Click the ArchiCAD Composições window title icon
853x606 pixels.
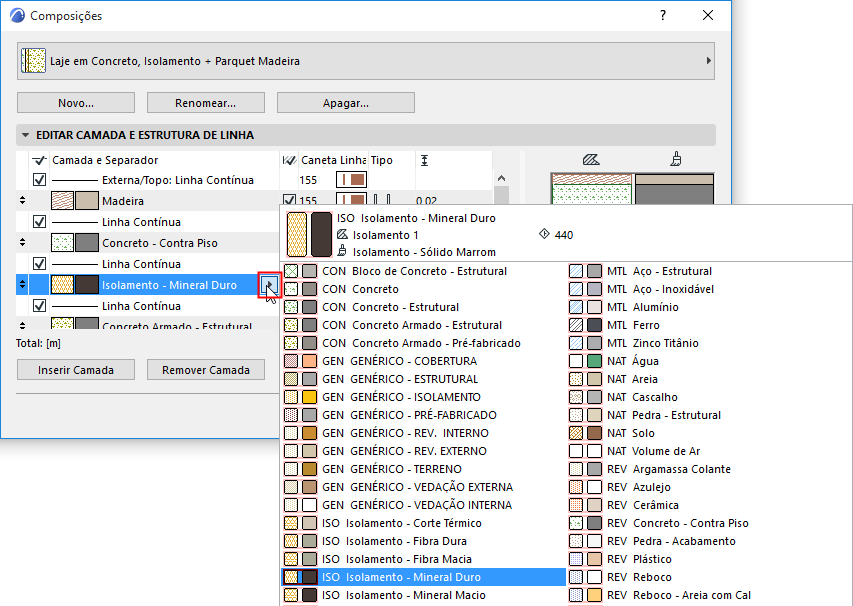[x=17, y=15]
